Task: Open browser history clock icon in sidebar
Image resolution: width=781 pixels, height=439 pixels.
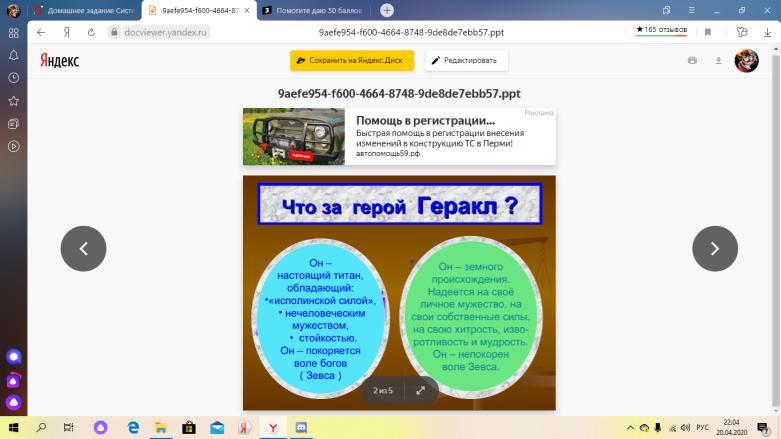Action: coord(13,78)
